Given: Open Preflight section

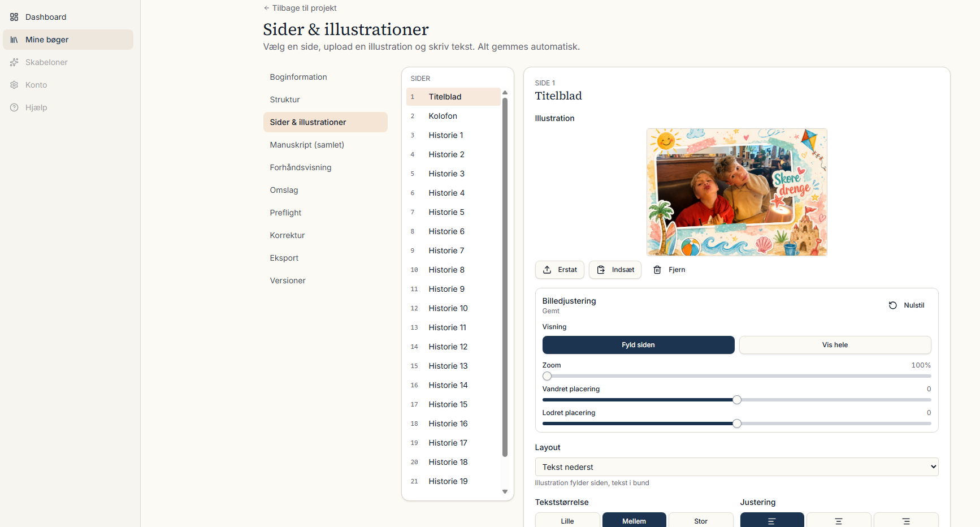Looking at the screenshot, I should 326,213.
